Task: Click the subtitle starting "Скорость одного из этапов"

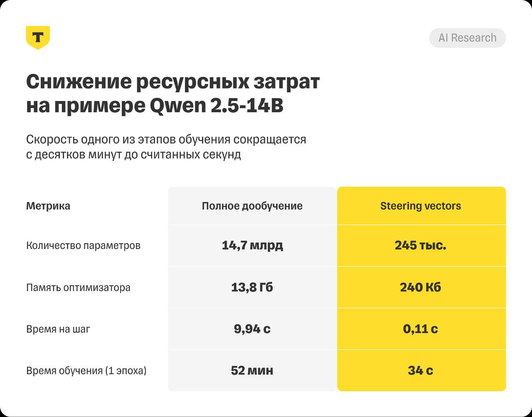Action: click(166, 147)
